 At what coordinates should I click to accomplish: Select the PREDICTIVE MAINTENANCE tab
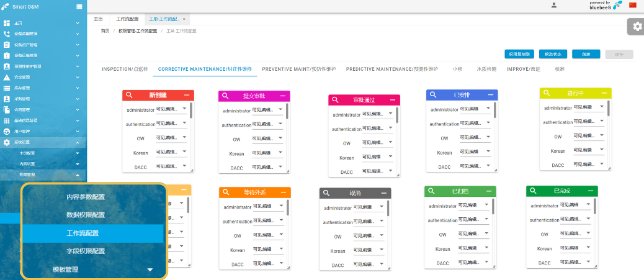[392, 69]
